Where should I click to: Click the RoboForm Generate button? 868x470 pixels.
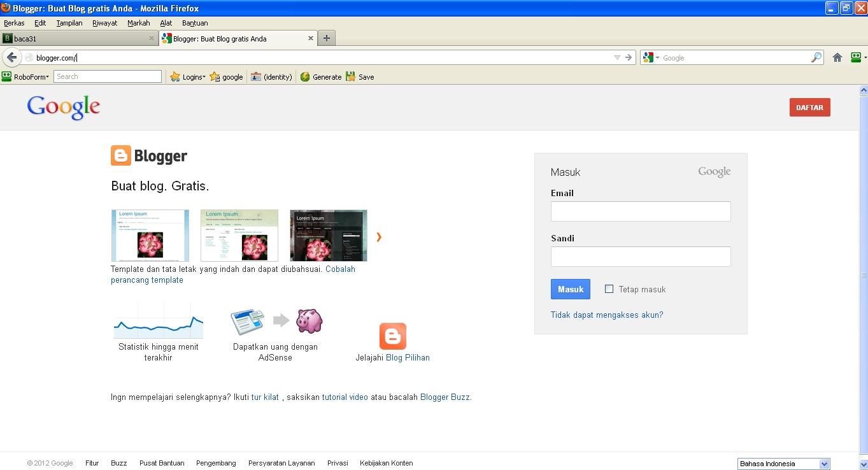321,76
